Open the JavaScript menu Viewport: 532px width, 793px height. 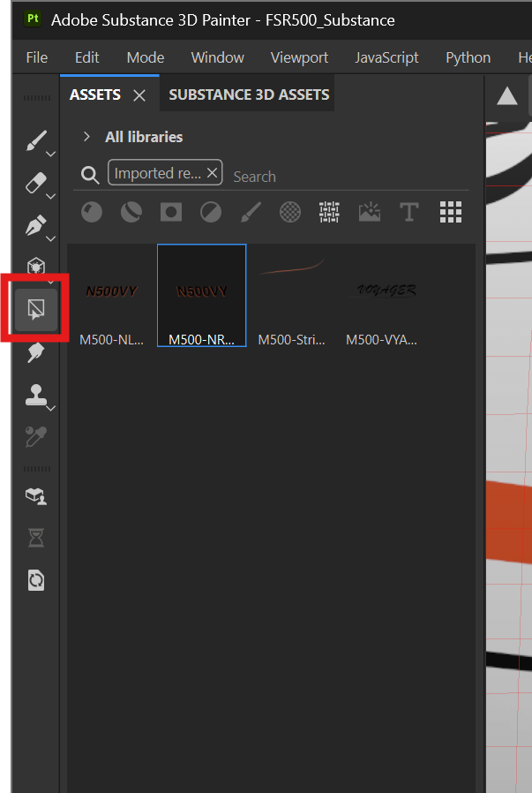pyautogui.click(x=387, y=57)
